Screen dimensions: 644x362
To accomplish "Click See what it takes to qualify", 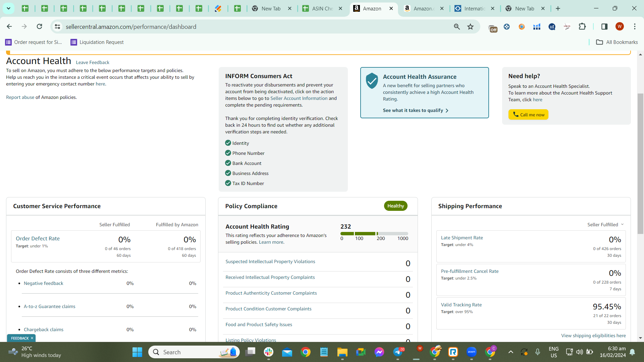I will tap(416, 111).
